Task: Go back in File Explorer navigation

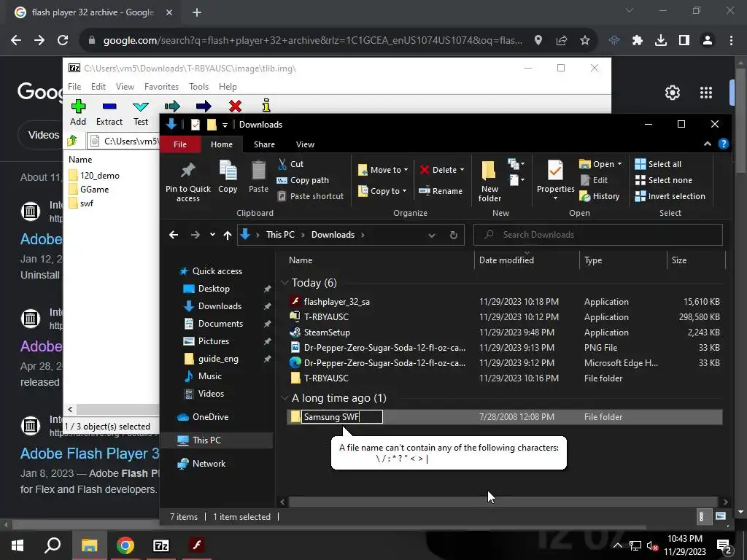Action: pyautogui.click(x=174, y=235)
